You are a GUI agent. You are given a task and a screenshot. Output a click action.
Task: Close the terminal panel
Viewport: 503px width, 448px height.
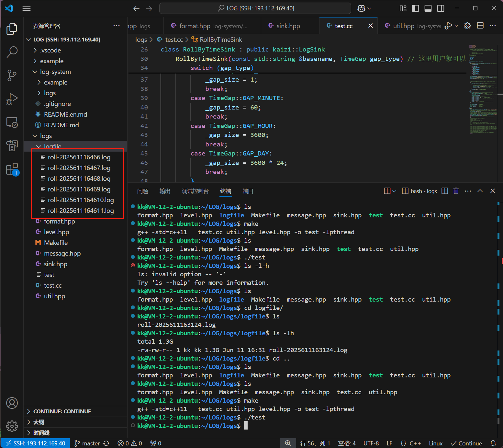493,191
